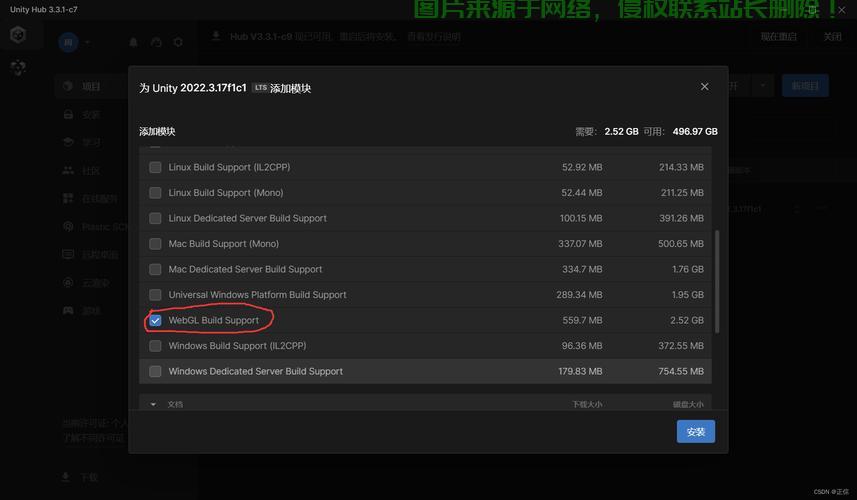Open the Learn graduation cap icon
857x500 pixels.
tap(68, 142)
